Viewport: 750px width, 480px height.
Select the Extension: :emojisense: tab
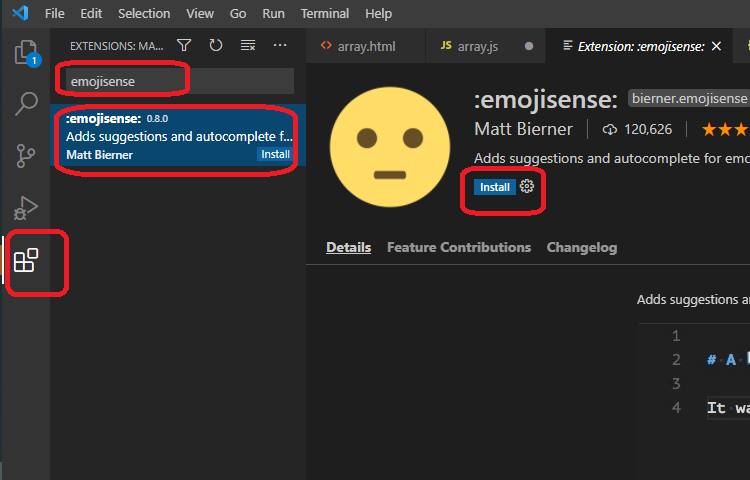(640, 46)
